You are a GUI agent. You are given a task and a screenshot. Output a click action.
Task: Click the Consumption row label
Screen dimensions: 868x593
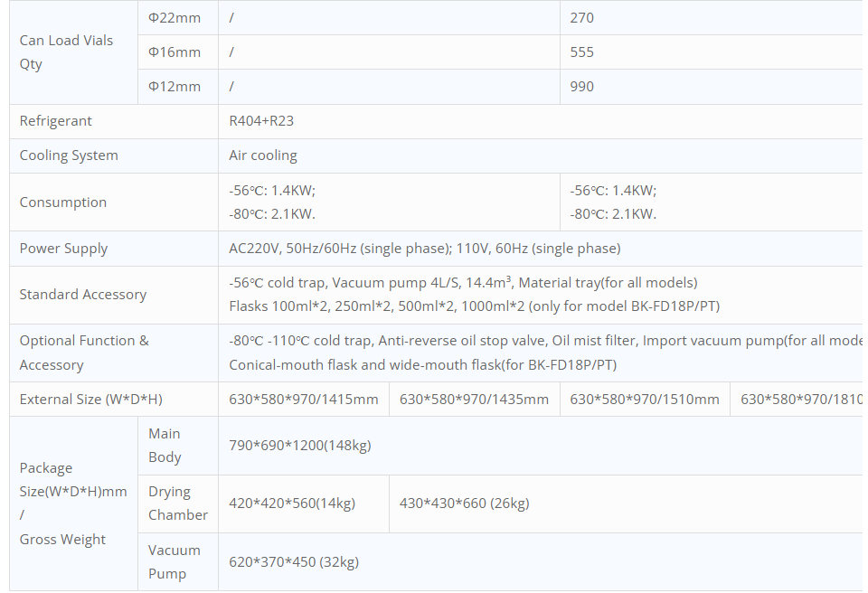coord(63,202)
